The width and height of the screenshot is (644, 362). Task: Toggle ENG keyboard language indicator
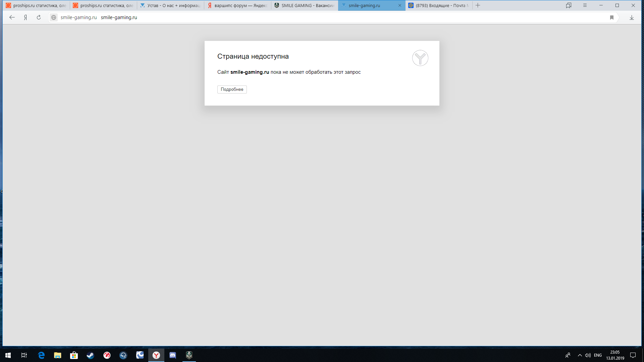(x=598, y=355)
